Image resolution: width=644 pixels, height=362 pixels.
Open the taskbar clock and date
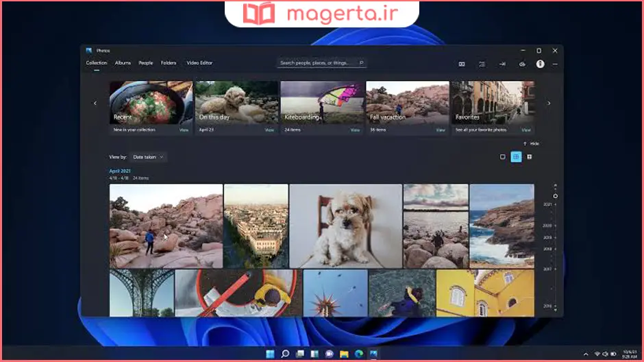(x=630, y=354)
